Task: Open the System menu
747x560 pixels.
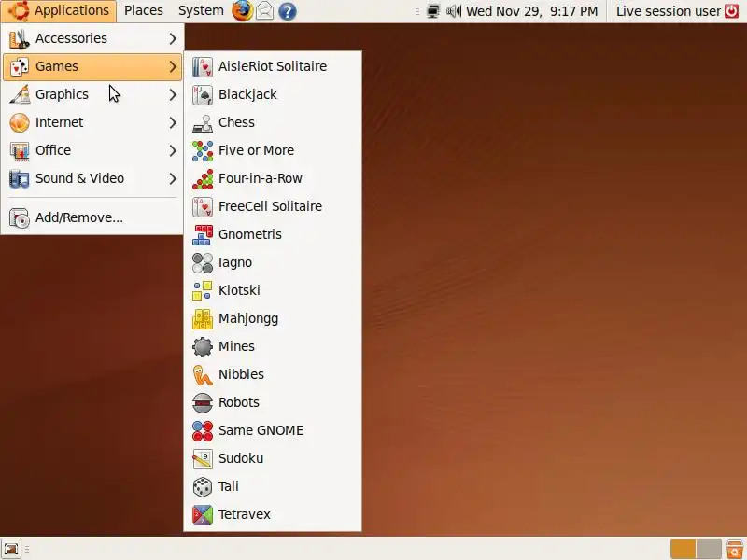Action: point(201,11)
